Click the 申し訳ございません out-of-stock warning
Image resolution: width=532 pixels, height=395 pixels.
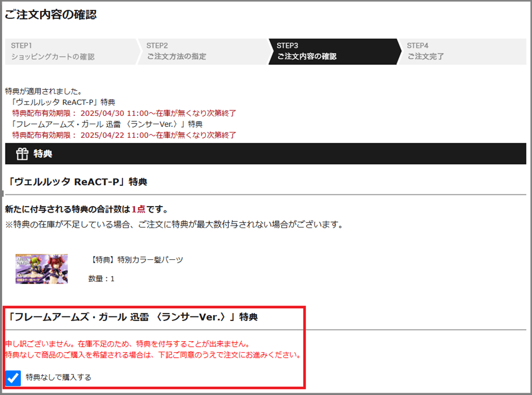click(127, 344)
